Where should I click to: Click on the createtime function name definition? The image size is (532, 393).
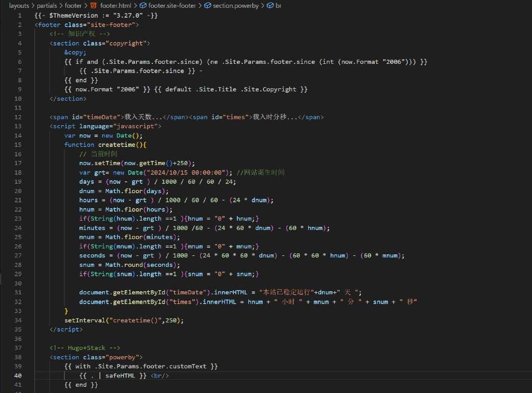point(115,145)
